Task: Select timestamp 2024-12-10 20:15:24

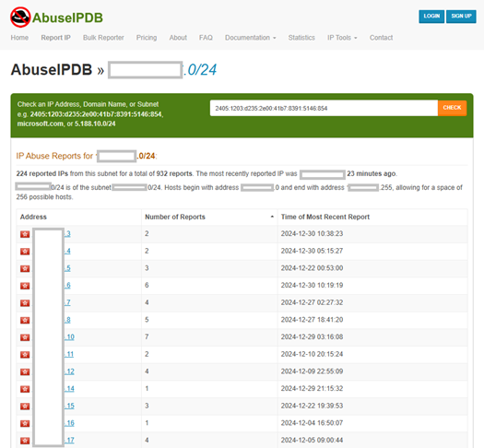Action: pyautogui.click(x=312, y=354)
